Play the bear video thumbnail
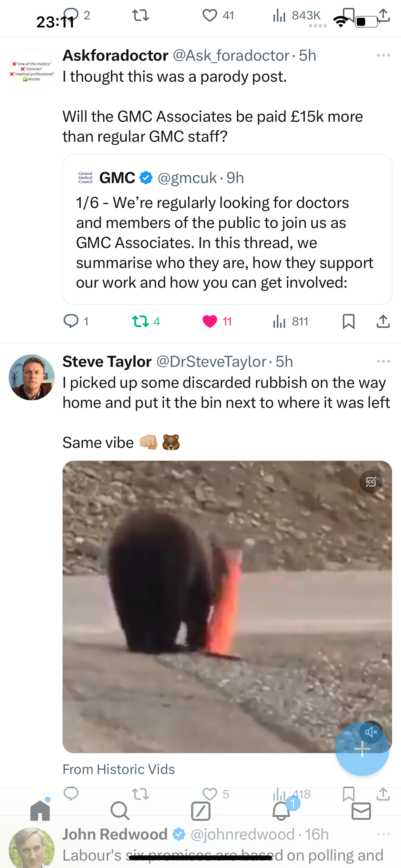Image resolution: width=401 pixels, height=868 pixels. tap(227, 606)
